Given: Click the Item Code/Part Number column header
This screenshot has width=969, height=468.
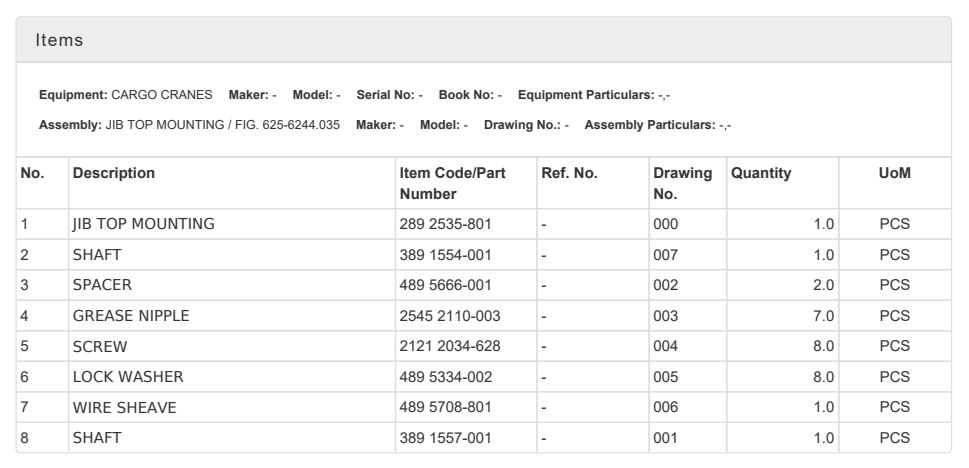Looking at the screenshot, I should point(452,183).
